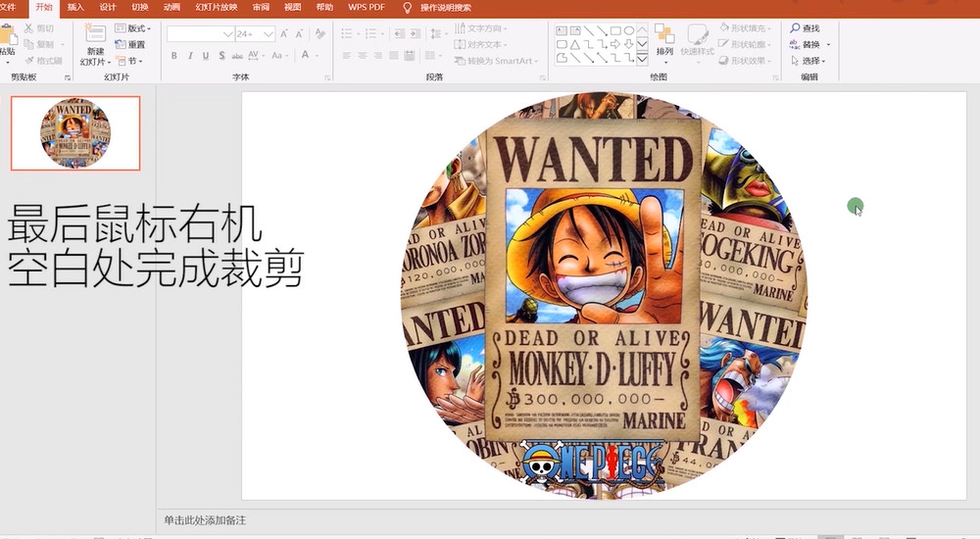The height and width of the screenshot is (539, 980).
Task: Open the Section dropdown
Action: coord(129,61)
